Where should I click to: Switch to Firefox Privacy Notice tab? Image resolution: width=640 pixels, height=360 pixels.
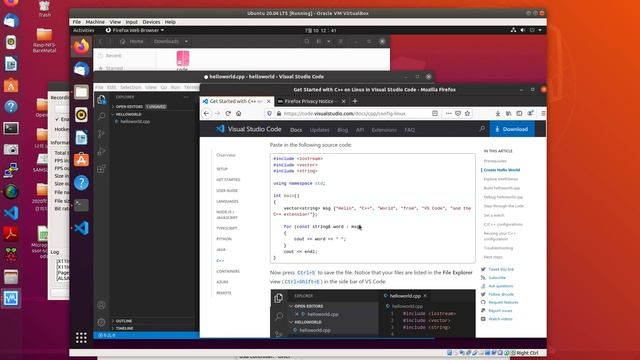click(x=308, y=101)
